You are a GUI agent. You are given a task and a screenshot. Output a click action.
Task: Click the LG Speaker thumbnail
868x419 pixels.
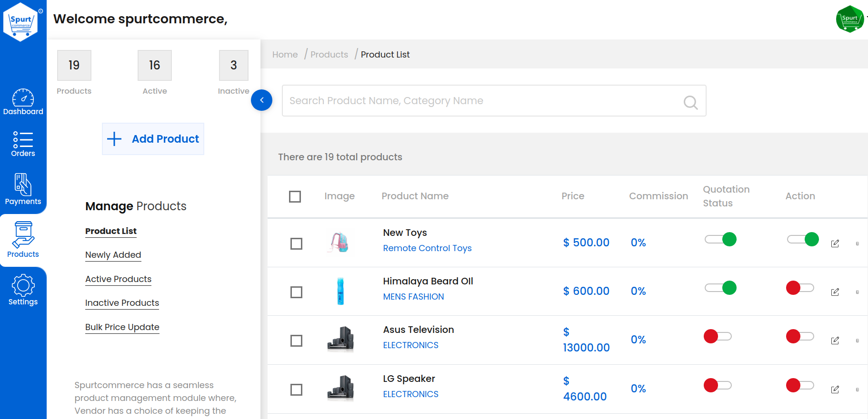[x=340, y=388]
